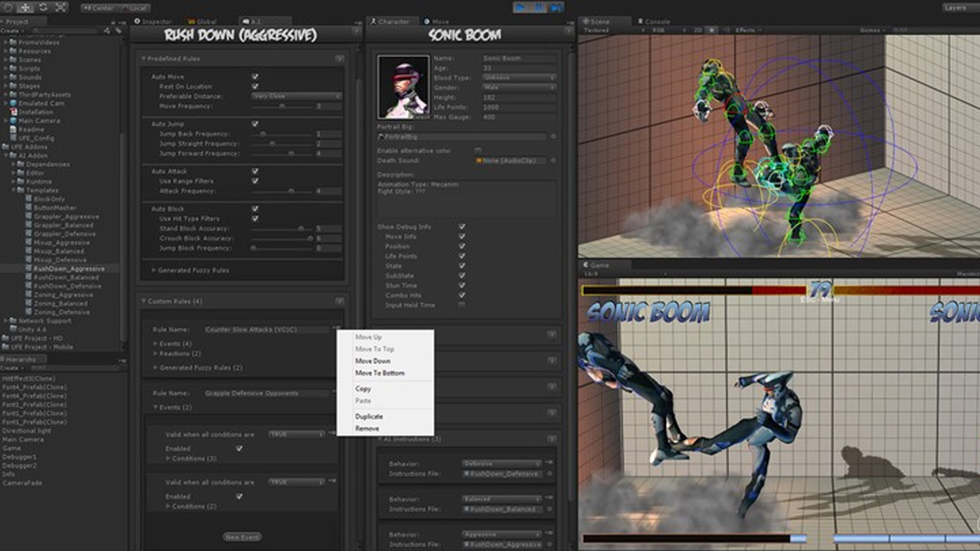
Task: Choose Move To Bottom in context menu
Action: [x=380, y=373]
